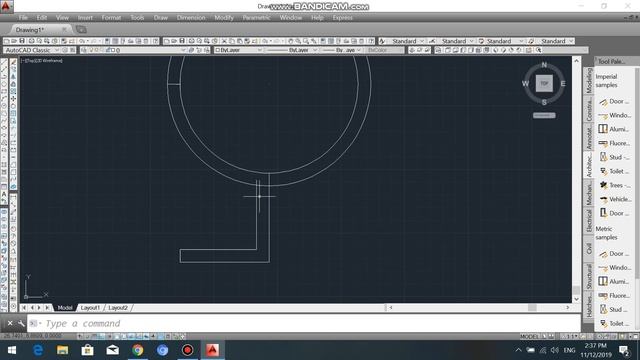Click the N compass label on ViewCube
This screenshot has width=640, height=360.
coord(544,65)
